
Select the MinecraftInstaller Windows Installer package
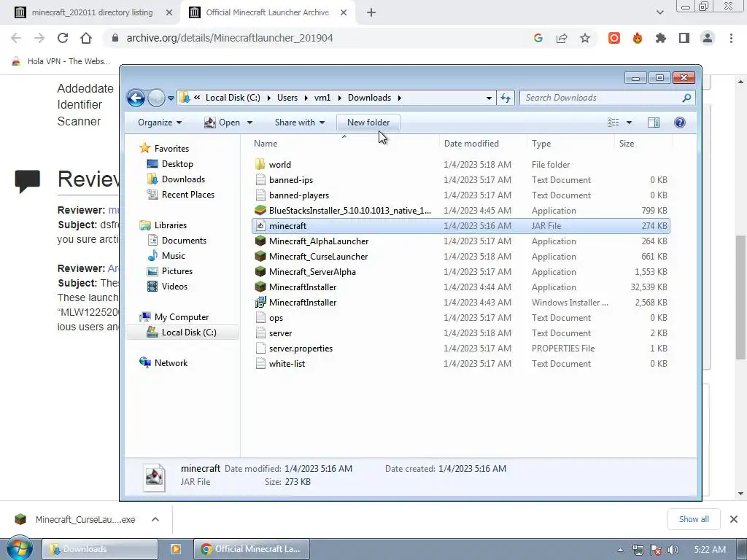pos(303,303)
